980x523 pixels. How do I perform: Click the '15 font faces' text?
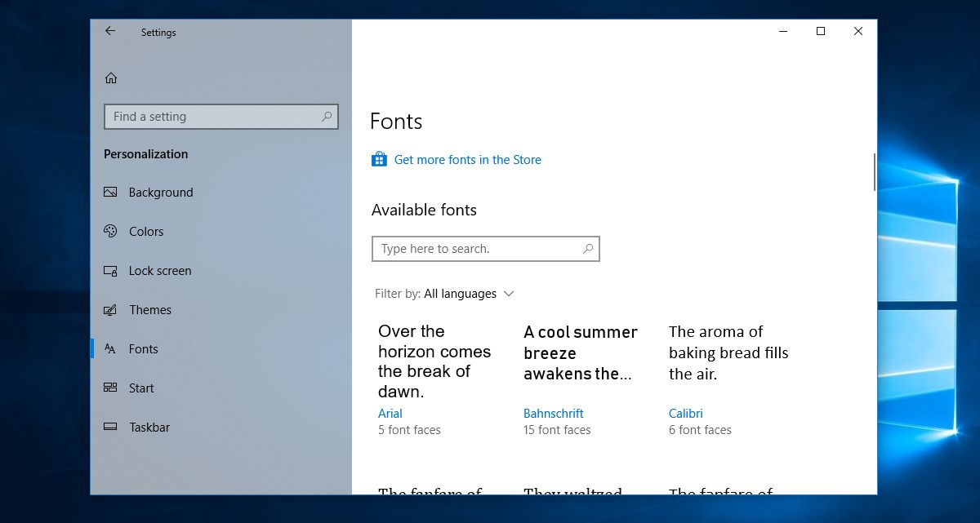click(557, 430)
